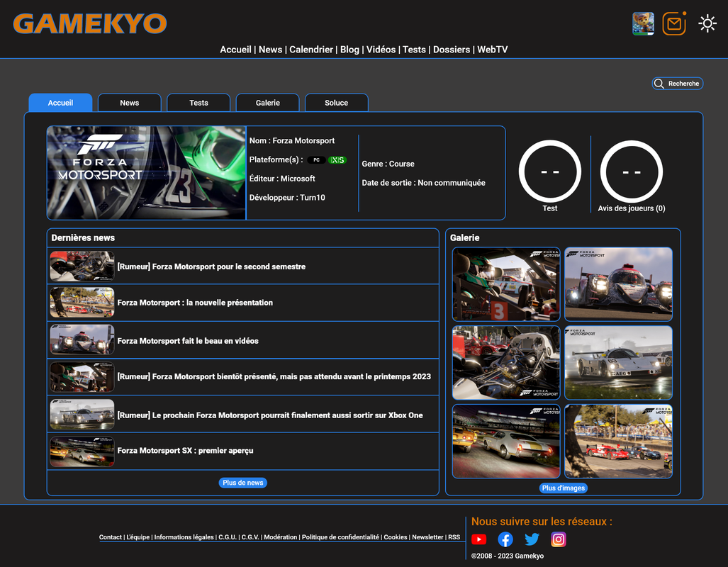Click thumbnail of premier aperçu news
Viewport: 728px width, 567px height.
point(82,451)
